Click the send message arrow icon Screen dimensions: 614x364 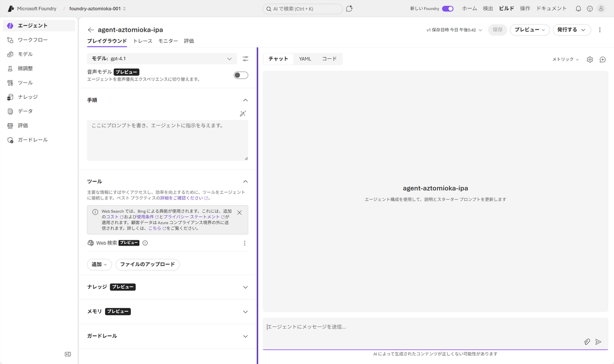pos(598,341)
